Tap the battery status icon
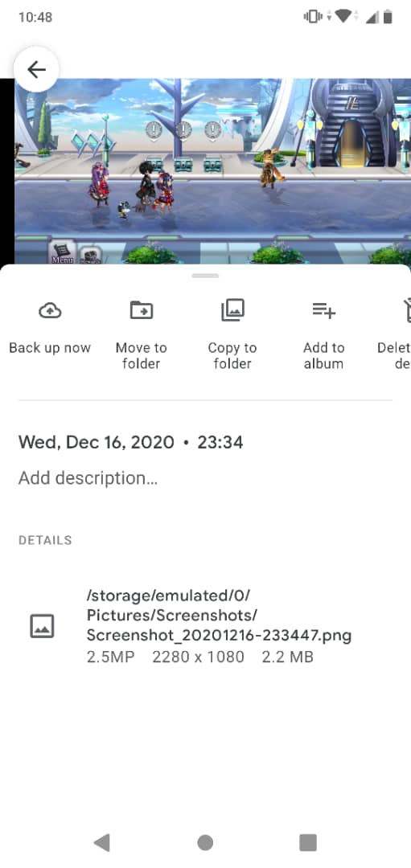 (388, 17)
